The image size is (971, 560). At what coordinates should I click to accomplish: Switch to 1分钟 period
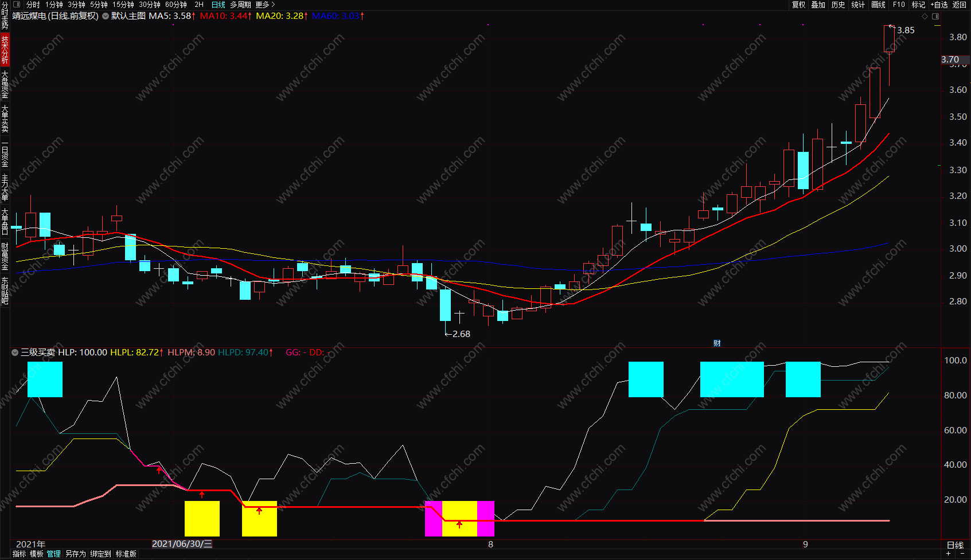click(54, 5)
